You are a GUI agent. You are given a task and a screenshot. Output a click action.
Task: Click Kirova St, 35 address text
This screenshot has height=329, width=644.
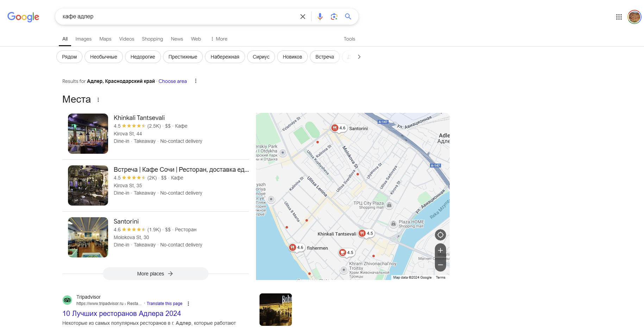(x=128, y=185)
